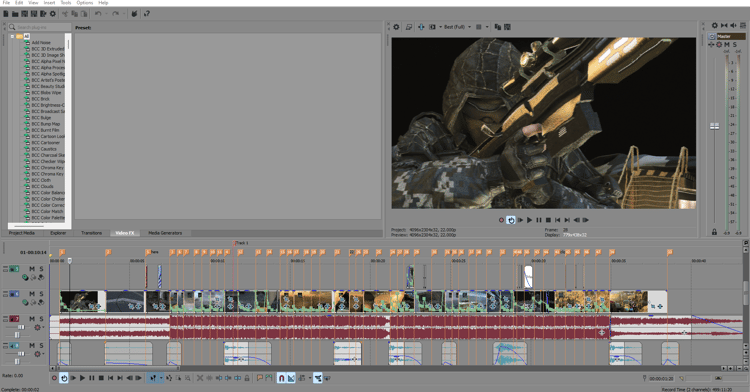The height and width of the screenshot is (392, 750).
Task: Save preview snapshot to file
Action: tap(507, 27)
